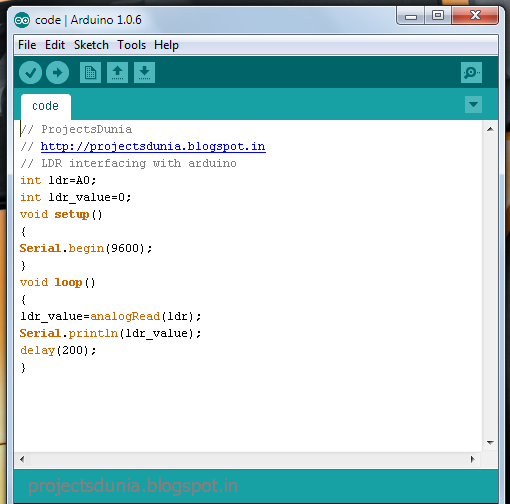Expand the tab options dropdown arrow
The image size is (510, 504).
pos(473,104)
